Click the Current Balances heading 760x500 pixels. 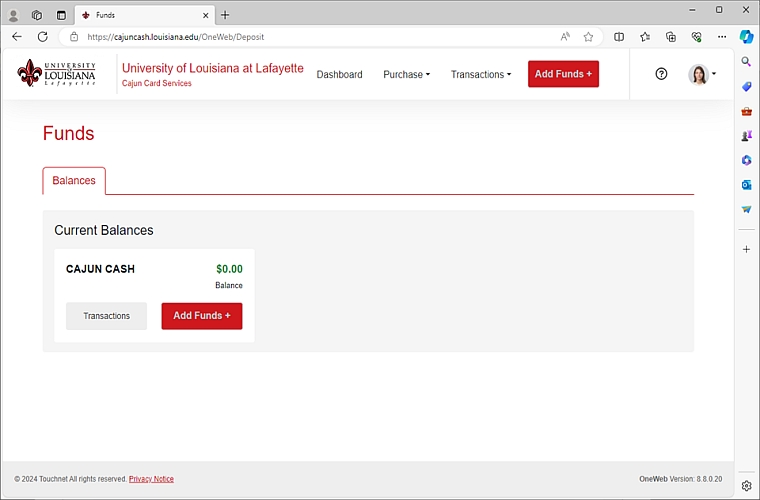(104, 230)
